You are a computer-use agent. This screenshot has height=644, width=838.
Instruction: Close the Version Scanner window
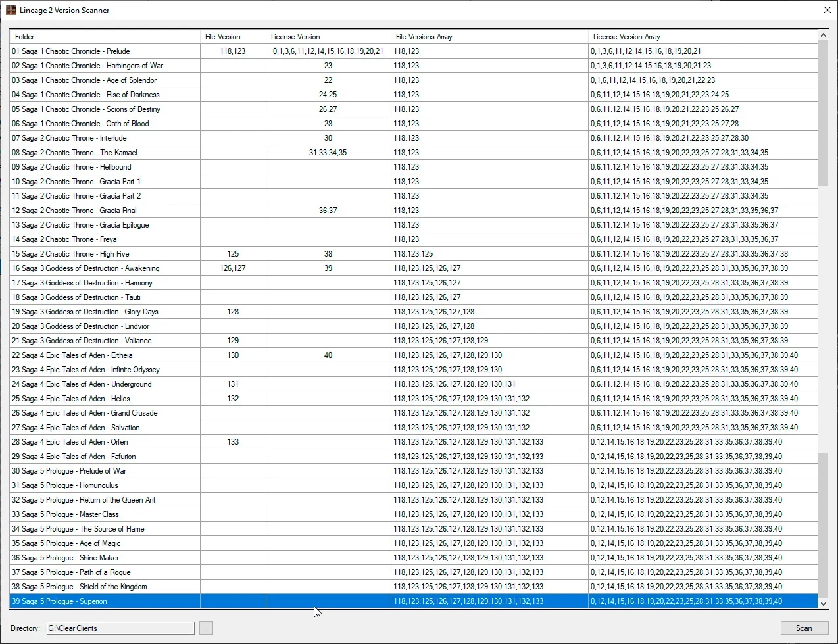(x=827, y=10)
